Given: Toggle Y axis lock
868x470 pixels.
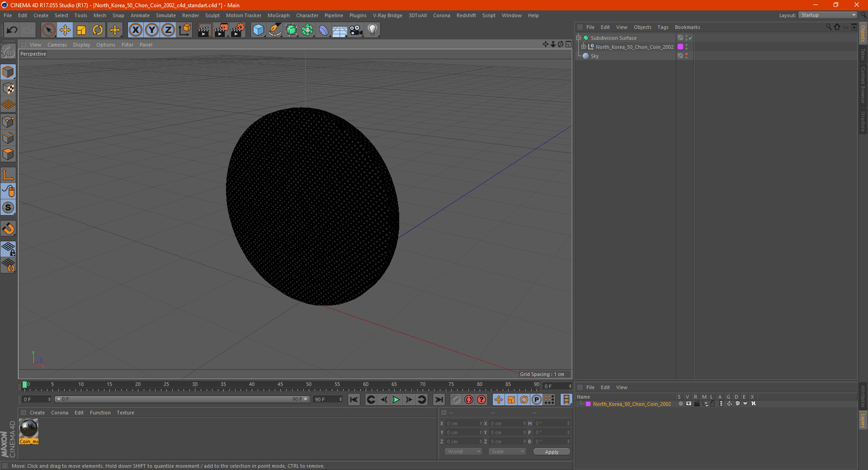Looking at the screenshot, I should pyautogui.click(x=152, y=30).
